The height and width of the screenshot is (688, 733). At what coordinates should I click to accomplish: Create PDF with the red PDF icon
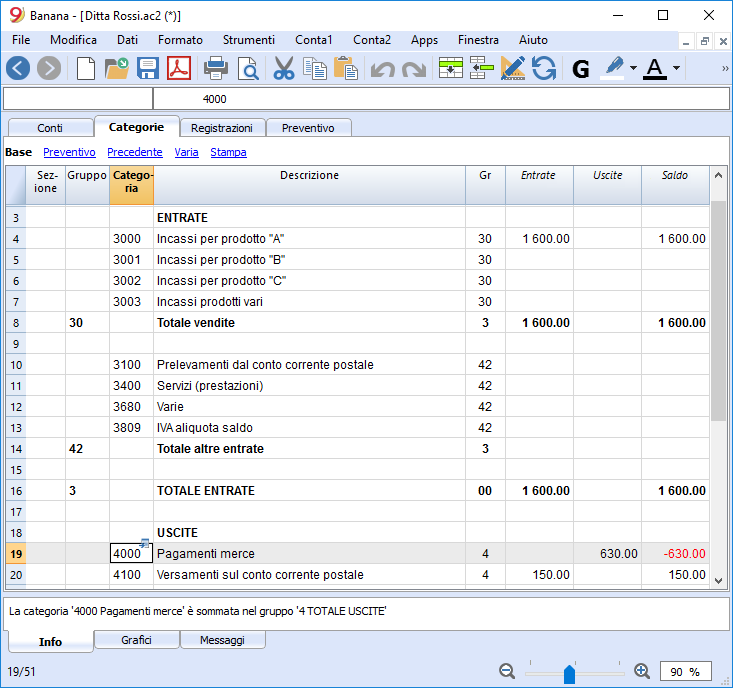(179, 68)
